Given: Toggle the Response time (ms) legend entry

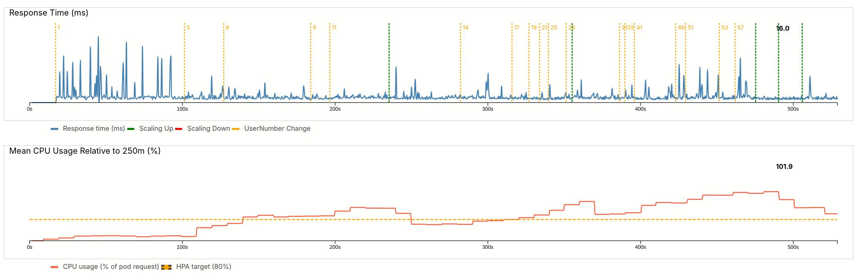Looking at the screenshot, I should pyautogui.click(x=94, y=129).
